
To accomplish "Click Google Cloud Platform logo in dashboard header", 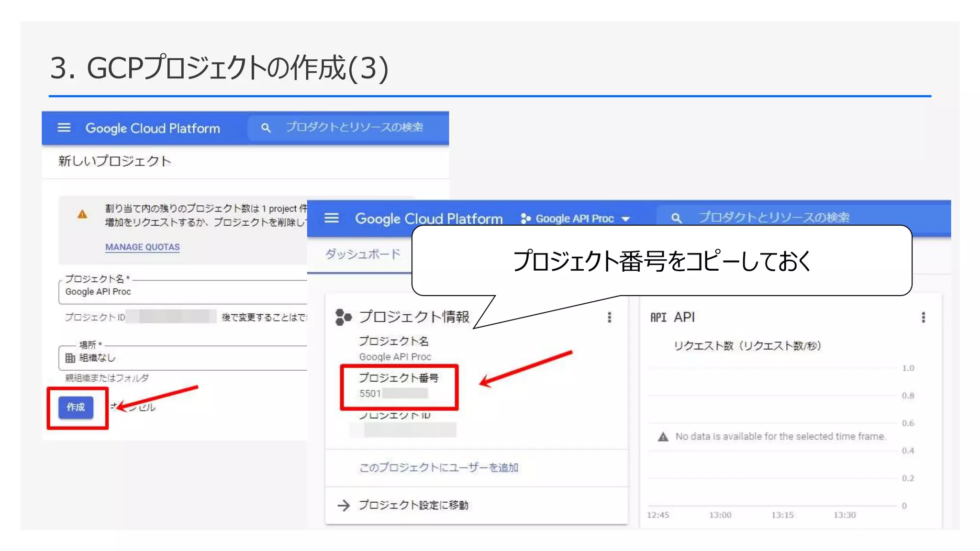I will point(428,219).
